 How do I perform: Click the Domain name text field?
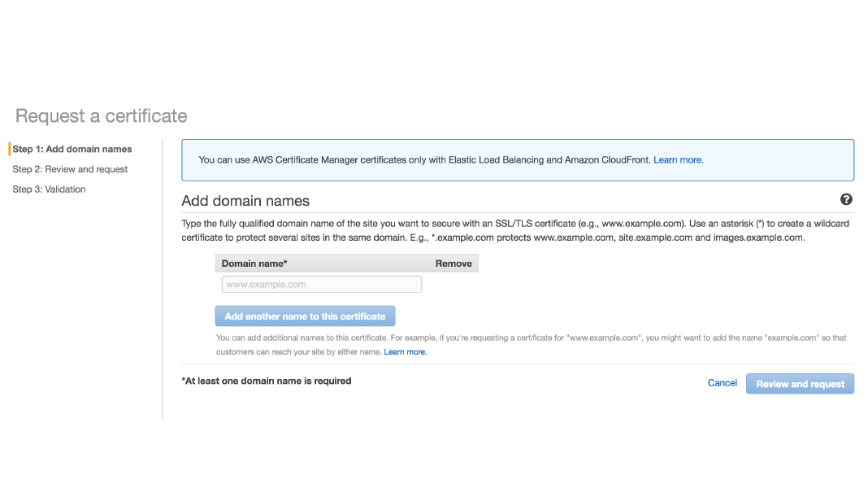point(321,285)
